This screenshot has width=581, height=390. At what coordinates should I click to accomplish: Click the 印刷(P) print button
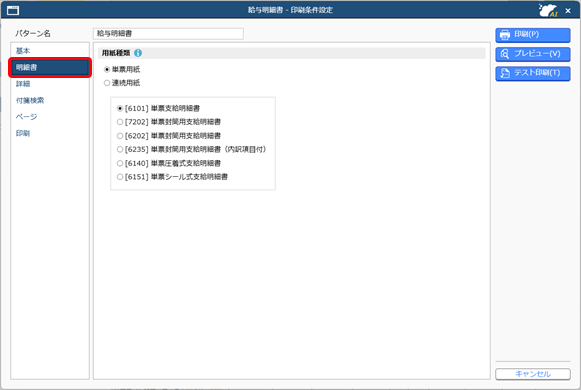[x=532, y=35]
